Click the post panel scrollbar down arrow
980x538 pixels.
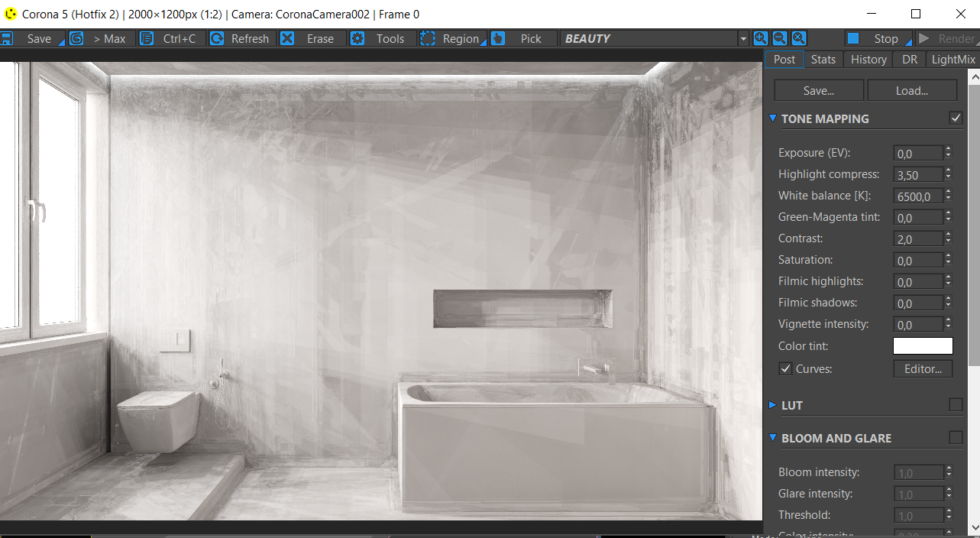pyautogui.click(x=974, y=527)
